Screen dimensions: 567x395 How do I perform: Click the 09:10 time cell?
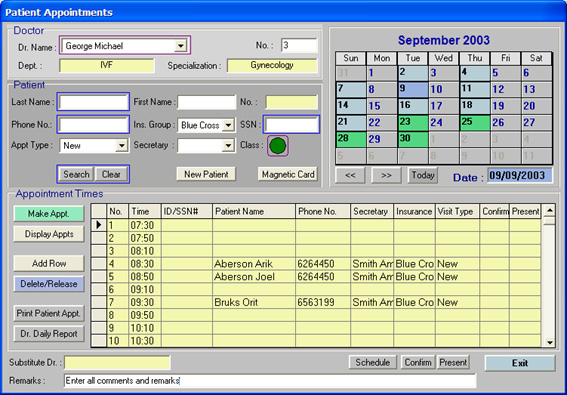pos(145,290)
